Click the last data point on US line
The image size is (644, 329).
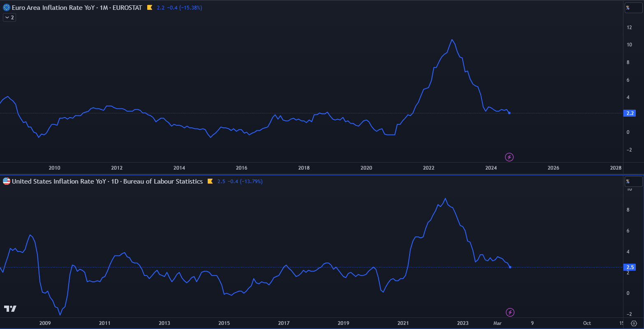click(510, 267)
